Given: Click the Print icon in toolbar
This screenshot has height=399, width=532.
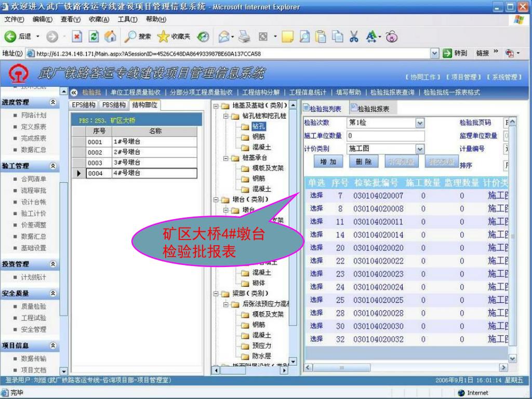Looking at the screenshot, I should (x=244, y=36).
